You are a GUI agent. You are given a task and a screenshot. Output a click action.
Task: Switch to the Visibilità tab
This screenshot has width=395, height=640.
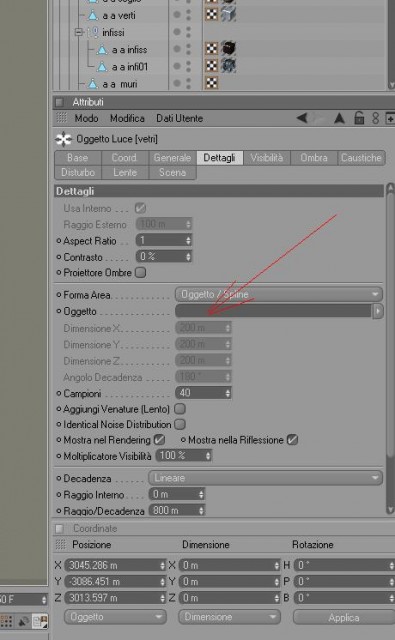(x=267, y=158)
